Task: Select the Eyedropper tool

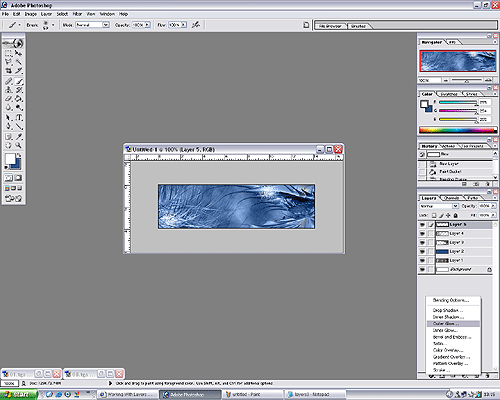Action: point(19,137)
